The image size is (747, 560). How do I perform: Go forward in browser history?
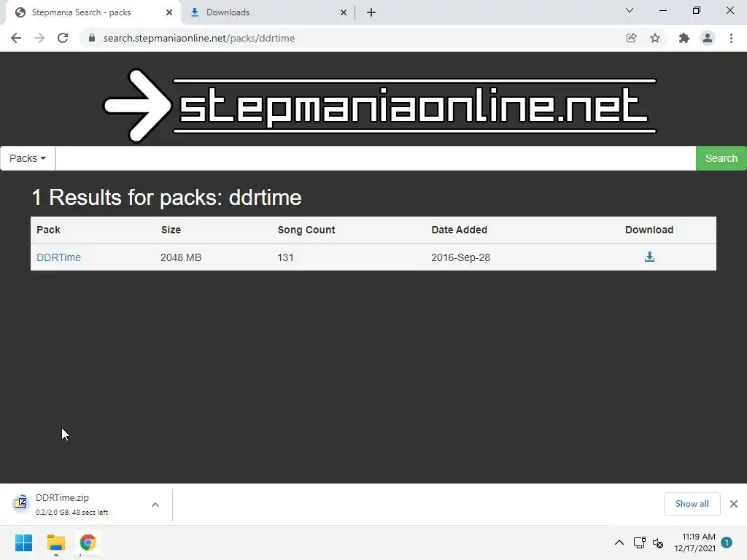[x=39, y=38]
